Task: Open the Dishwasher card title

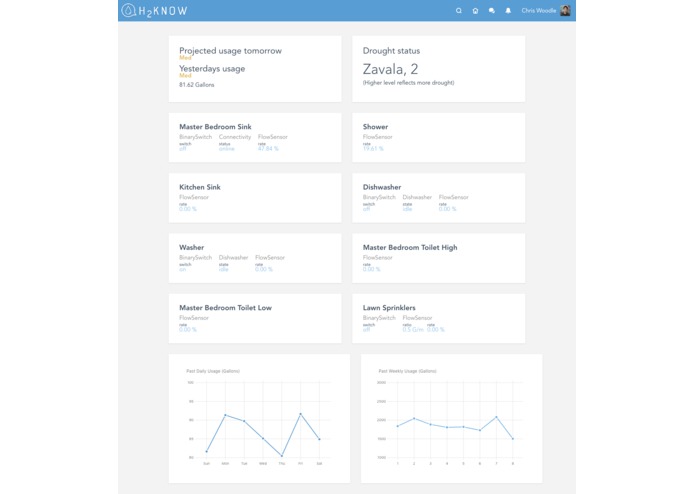Action: tap(382, 187)
